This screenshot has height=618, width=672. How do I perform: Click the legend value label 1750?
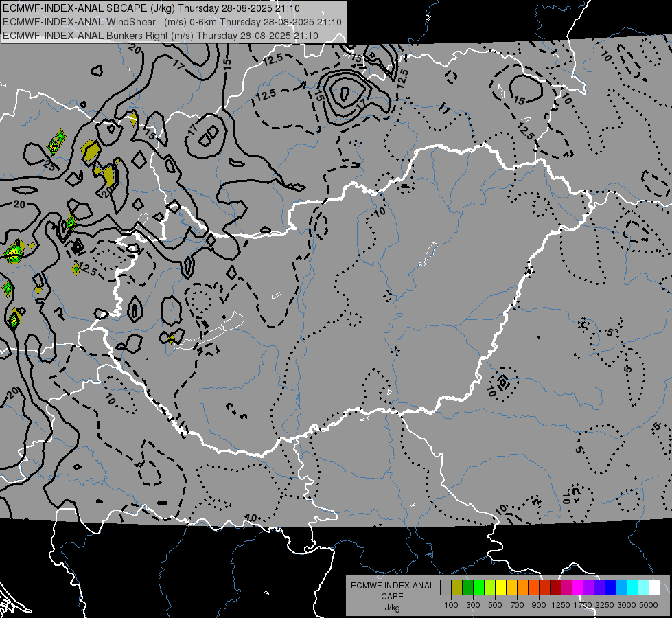[x=583, y=605]
